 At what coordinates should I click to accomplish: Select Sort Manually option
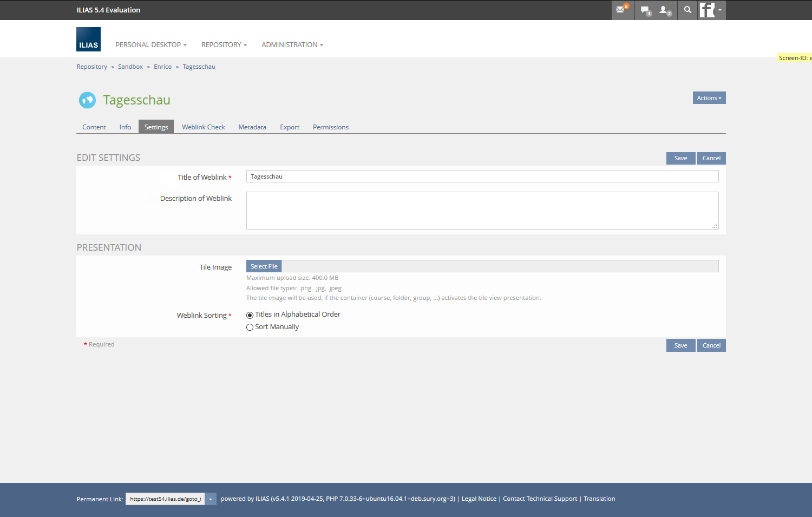250,328
